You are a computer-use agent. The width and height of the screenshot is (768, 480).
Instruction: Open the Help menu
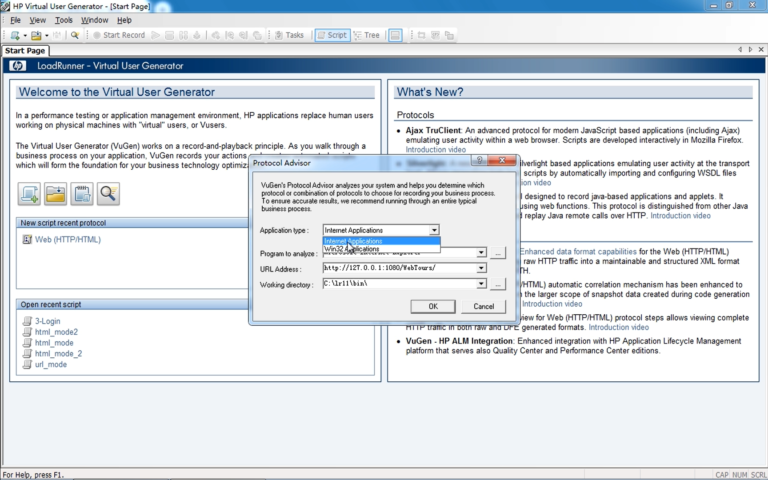pyautogui.click(x=124, y=20)
